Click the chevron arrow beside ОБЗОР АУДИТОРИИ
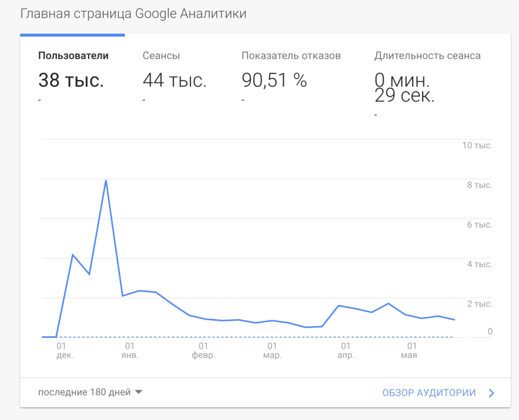 coord(491,393)
